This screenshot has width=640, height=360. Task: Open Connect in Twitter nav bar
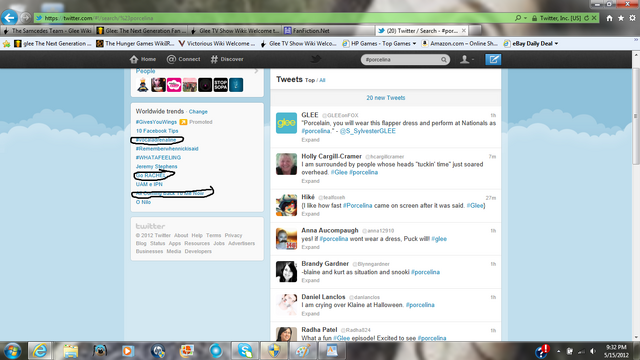coord(184,59)
